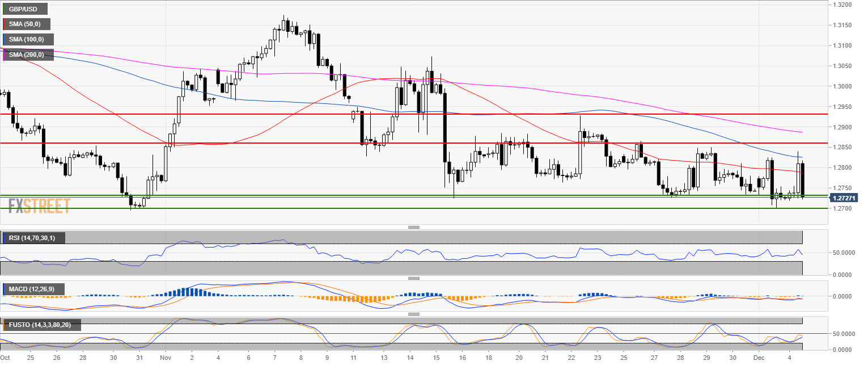Click the 1.3200 price axis label
The width and height of the screenshot is (868, 365).
tap(841, 5)
